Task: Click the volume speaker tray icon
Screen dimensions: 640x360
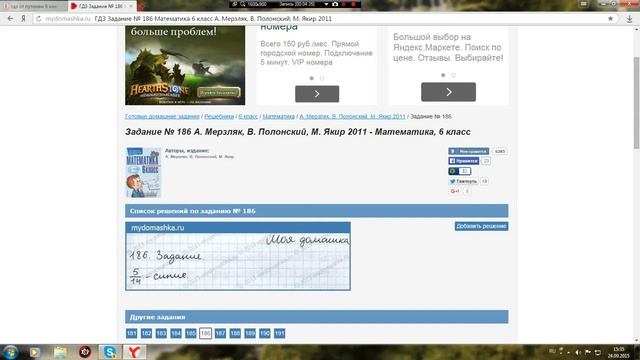Action: click(578, 352)
